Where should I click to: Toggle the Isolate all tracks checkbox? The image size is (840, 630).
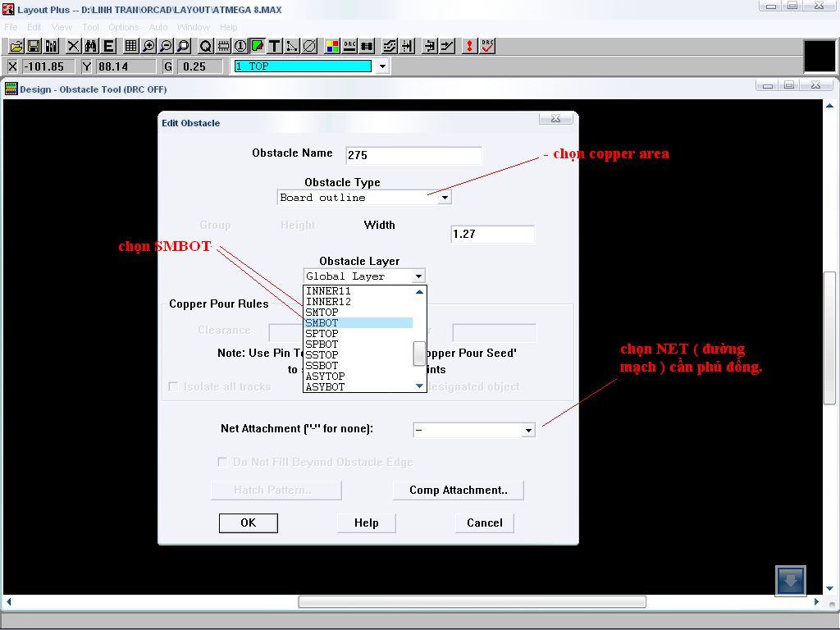pos(173,387)
